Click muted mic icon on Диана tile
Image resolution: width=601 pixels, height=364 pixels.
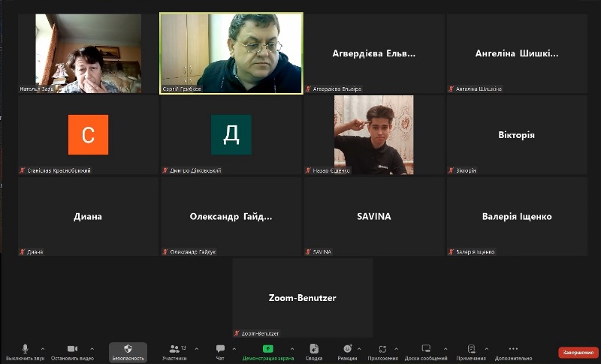point(23,252)
